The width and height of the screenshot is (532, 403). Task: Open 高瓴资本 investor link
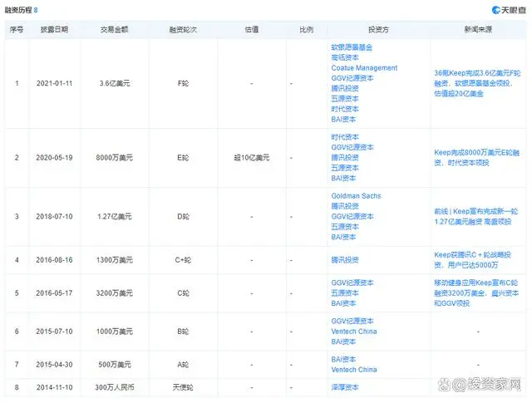[345, 57]
